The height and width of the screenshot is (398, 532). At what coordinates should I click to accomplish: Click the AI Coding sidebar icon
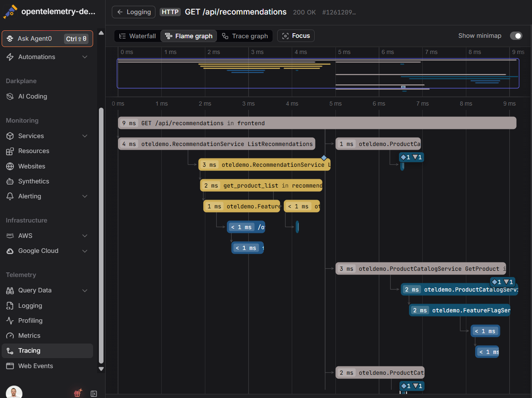point(10,96)
